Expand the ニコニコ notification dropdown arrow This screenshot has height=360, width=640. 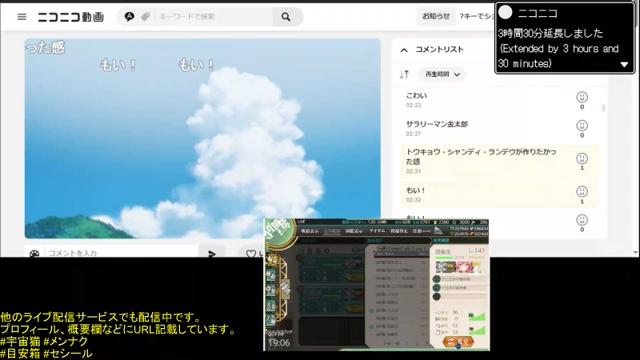pos(624,64)
